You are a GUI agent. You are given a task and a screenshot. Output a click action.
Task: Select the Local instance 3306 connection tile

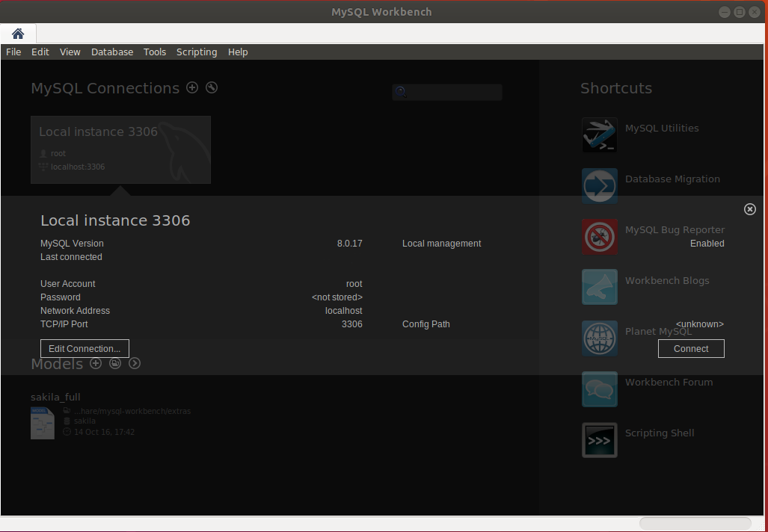[121, 149]
